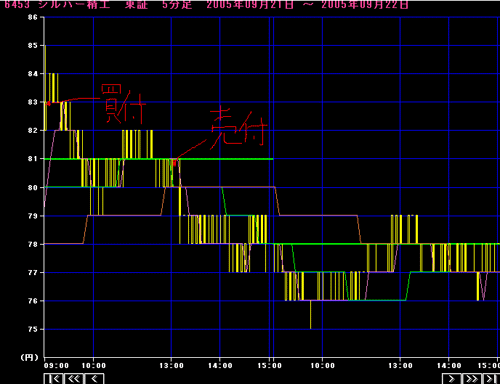Image resolution: width=500 pixels, height=384 pixels.
Task: Select the 86 price axis label
Action: 33,17
